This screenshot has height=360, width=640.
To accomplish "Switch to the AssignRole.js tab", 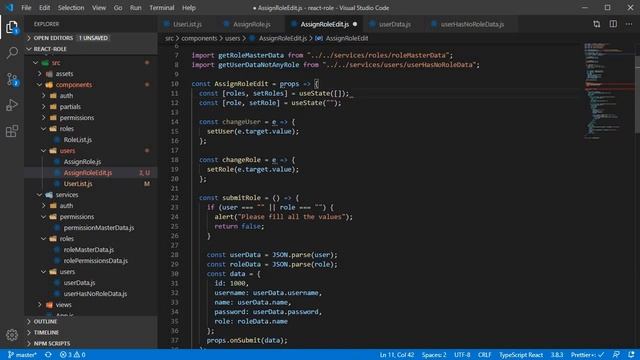I will (x=251, y=24).
